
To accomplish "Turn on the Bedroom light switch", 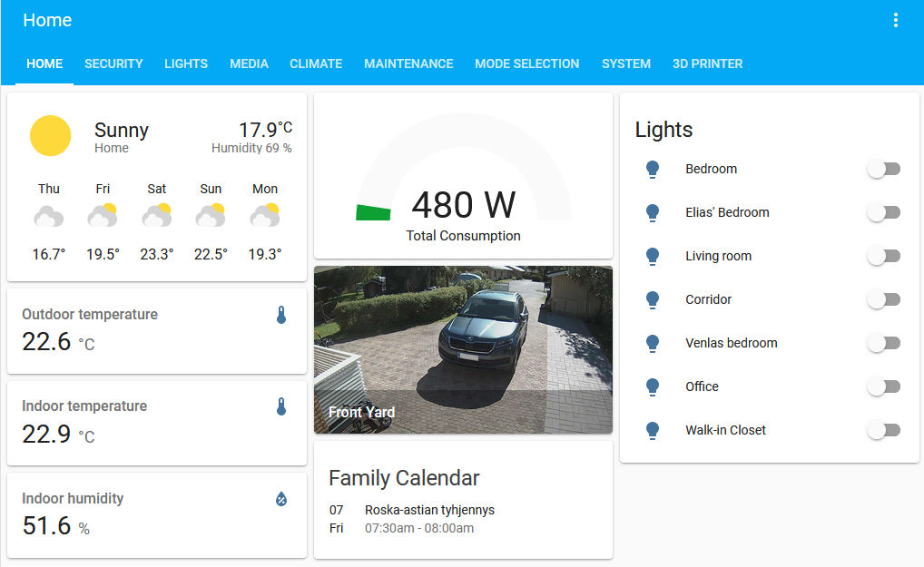I will pos(884,169).
